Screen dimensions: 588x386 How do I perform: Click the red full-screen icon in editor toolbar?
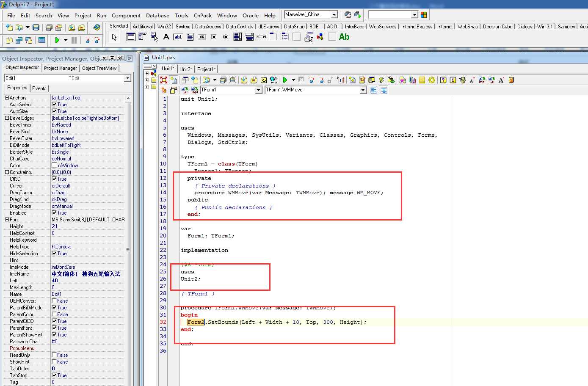164,80
